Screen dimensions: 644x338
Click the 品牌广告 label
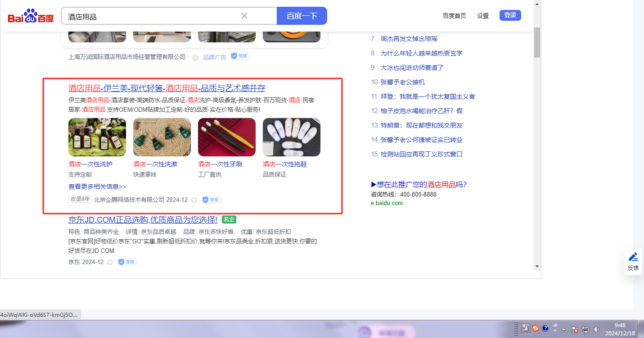coord(215,57)
